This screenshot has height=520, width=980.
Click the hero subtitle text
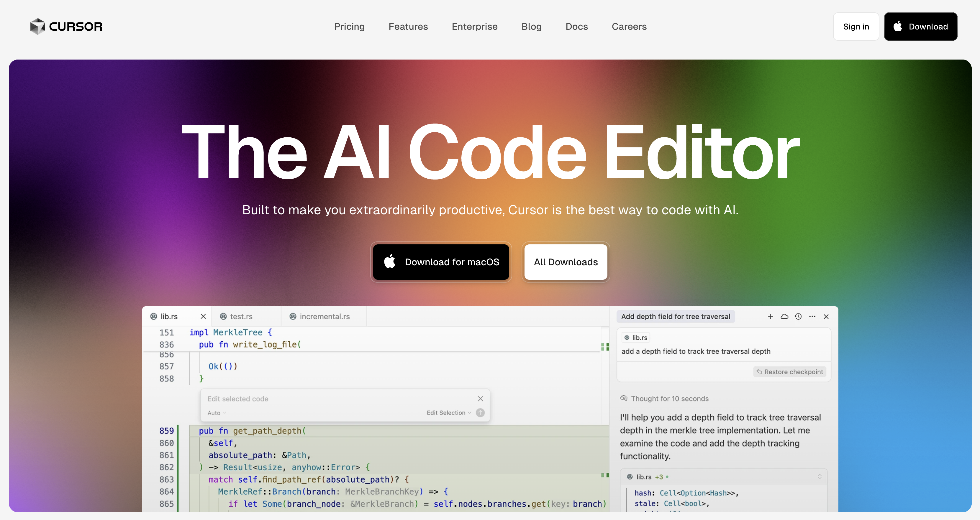(490, 209)
